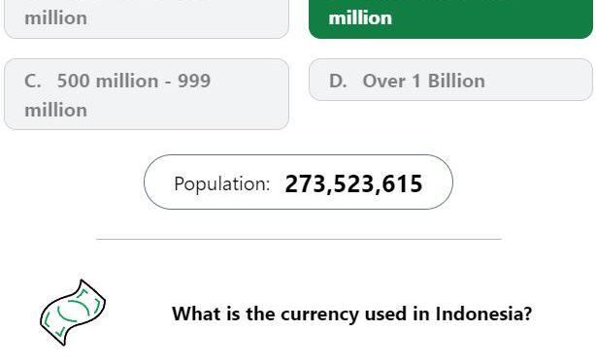Click the Indonesia currency question text
Image resolution: width=596 pixels, height=364 pixels.
pyautogui.click(x=352, y=314)
